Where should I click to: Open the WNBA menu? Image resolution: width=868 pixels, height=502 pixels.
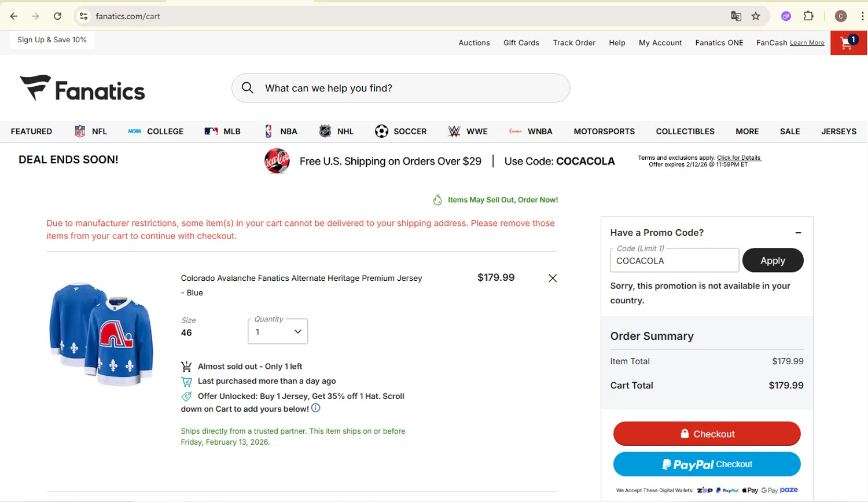tap(531, 131)
